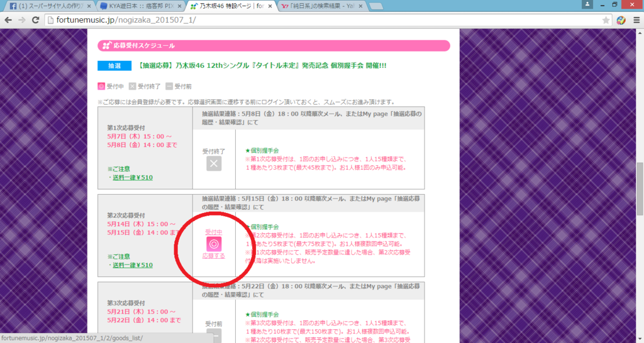The height and width of the screenshot is (343, 644).
Task: Click the pink 受付中 legend icon
Action: tap(101, 86)
